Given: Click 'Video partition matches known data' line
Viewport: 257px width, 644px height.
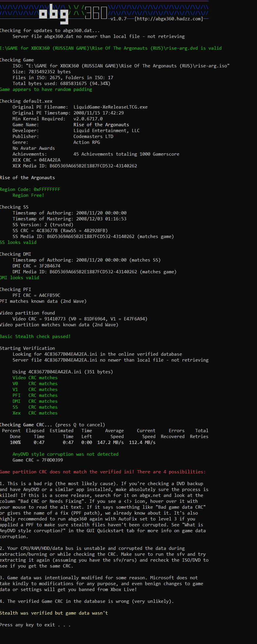Looking at the screenshot, I should 59,325.
